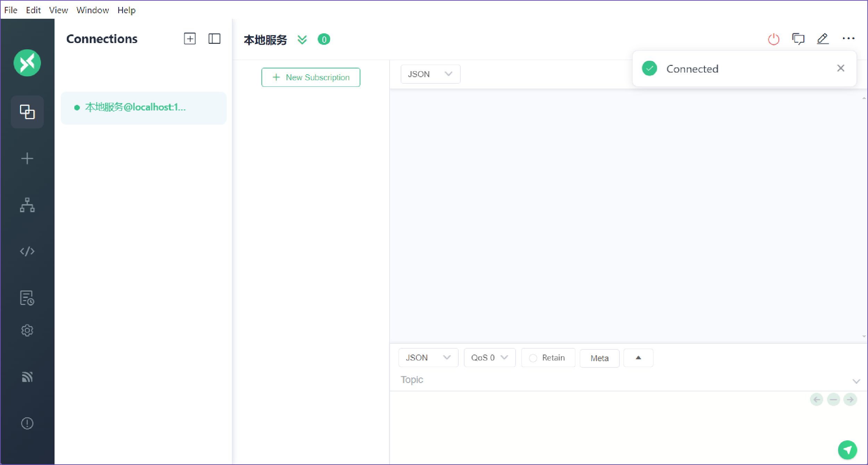The image size is (868, 465).
Task: Click the Meta button
Action: (x=599, y=358)
